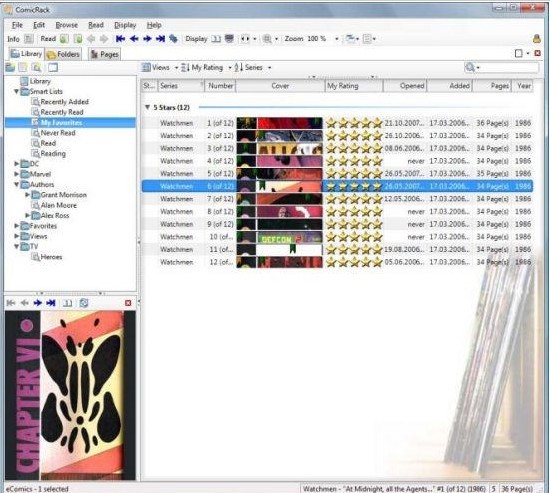The width and height of the screenshot is (550, 493).
Task: Switch to the Pages tab
Action: tap(105, 54)
